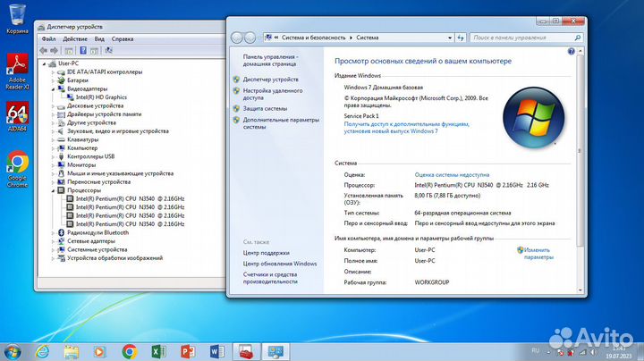Open Диспетчер устройств link in sidebar

click(270, 80)
